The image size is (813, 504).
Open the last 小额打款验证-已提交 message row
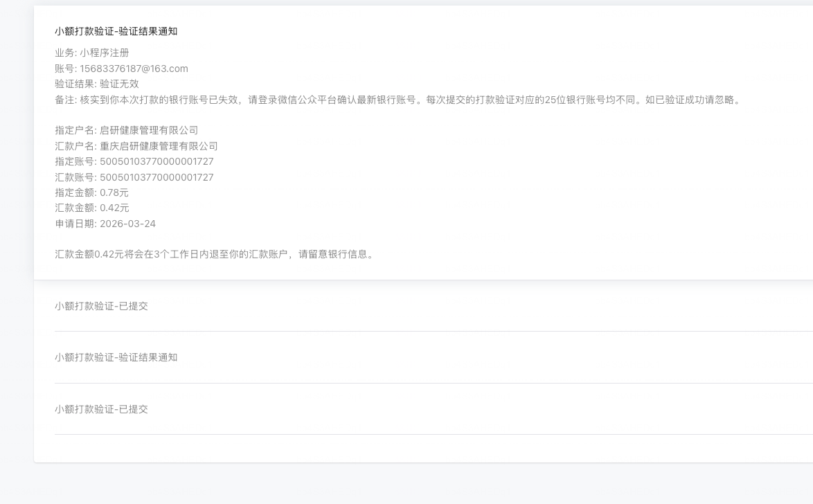coord(102,410)
